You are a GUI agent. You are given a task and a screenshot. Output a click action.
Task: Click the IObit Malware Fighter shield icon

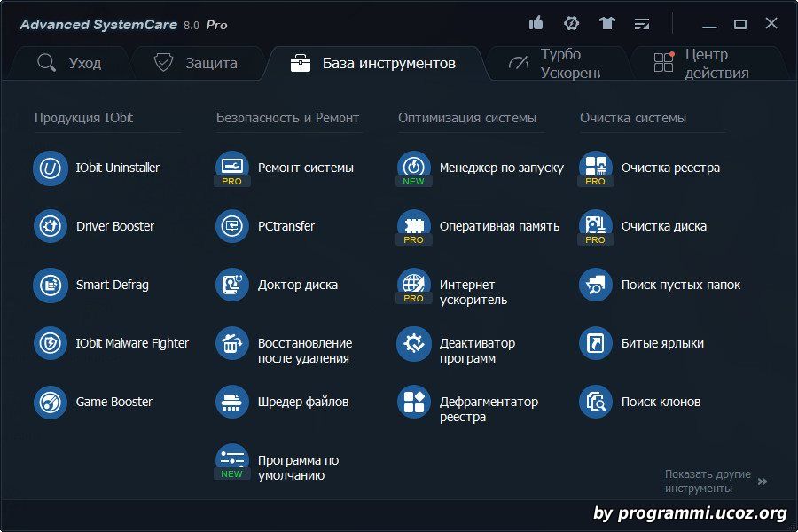(x=51, y=343)
